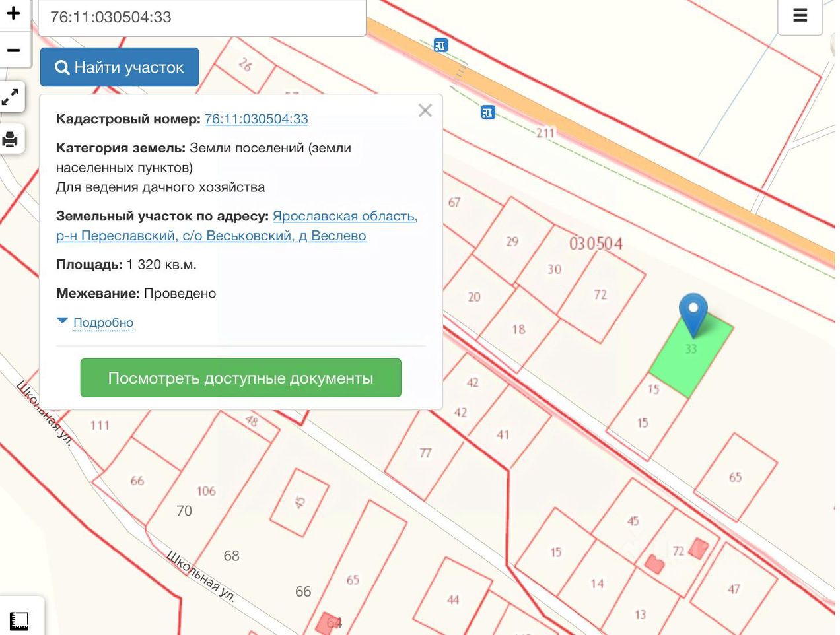The width and height of the screenshot is (840, 635).
Task: Select parcel 13 at the bottom
Action: click(x=640, y=615)
